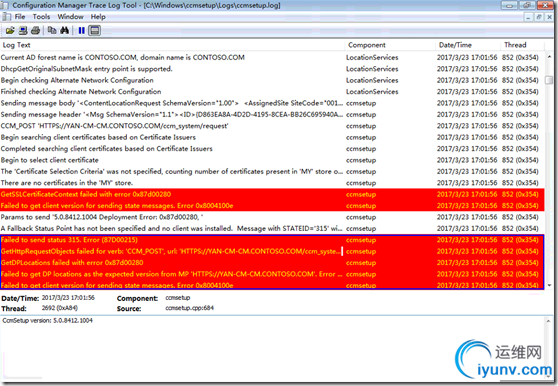
Task: Select row 'Begin searching client certificates'
Action: click(x=272, y=137)
